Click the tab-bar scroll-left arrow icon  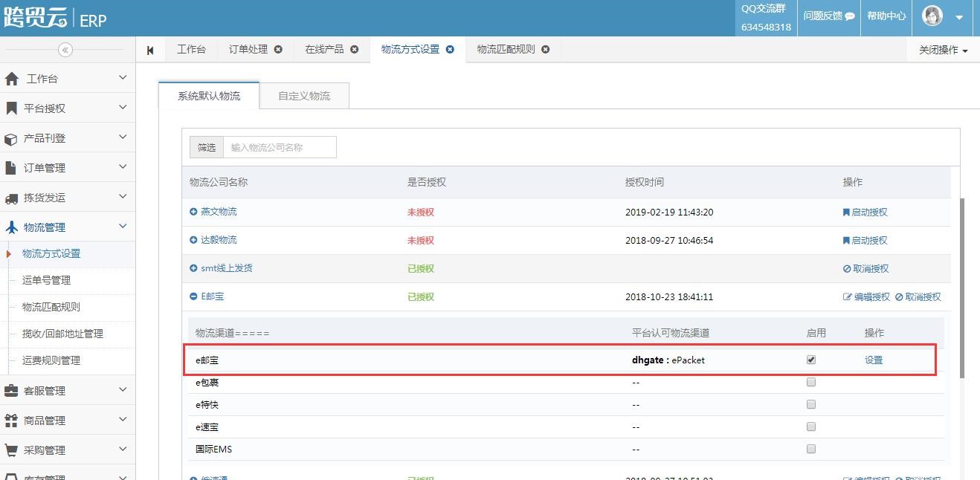150,50
